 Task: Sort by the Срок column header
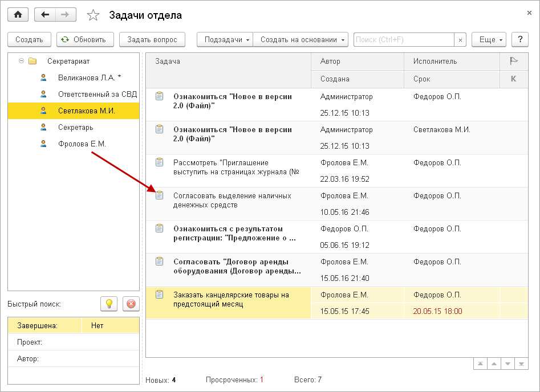452,79
